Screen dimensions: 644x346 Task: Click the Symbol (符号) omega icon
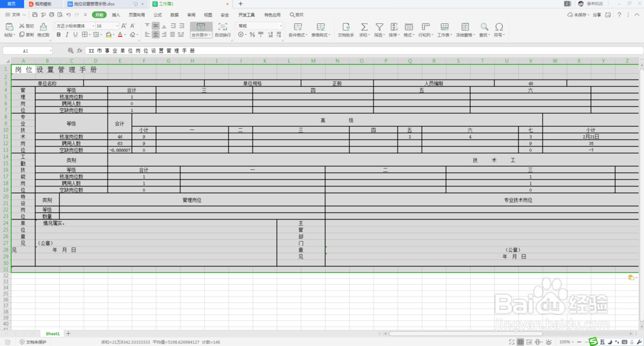click(x=499, y=27)
